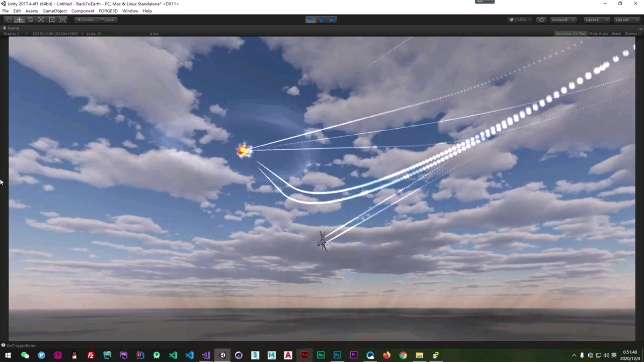The height and width of the screenshot is (362, 644).
Task: Switch pivot to Local mode
Action: [107, 19]
